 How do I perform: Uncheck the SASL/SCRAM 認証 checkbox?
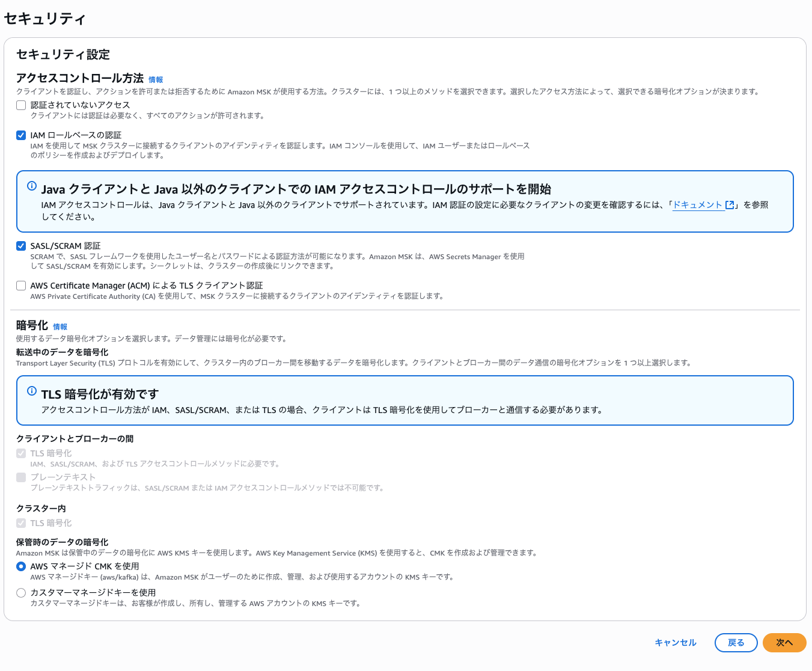coord(21,246)
